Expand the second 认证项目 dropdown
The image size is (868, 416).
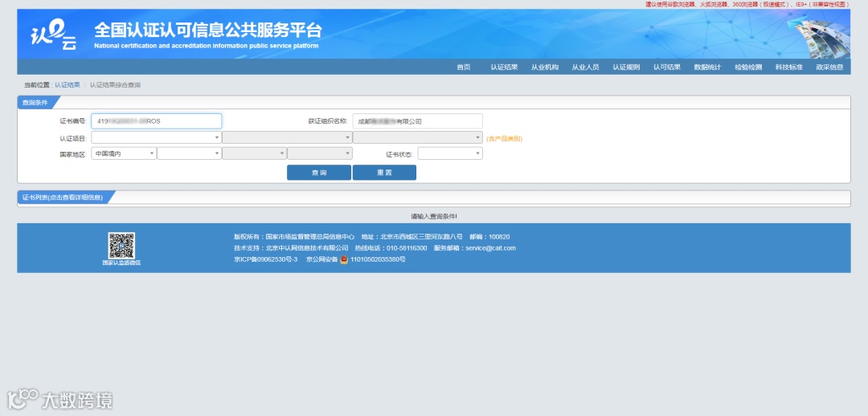tap(287, 137)
